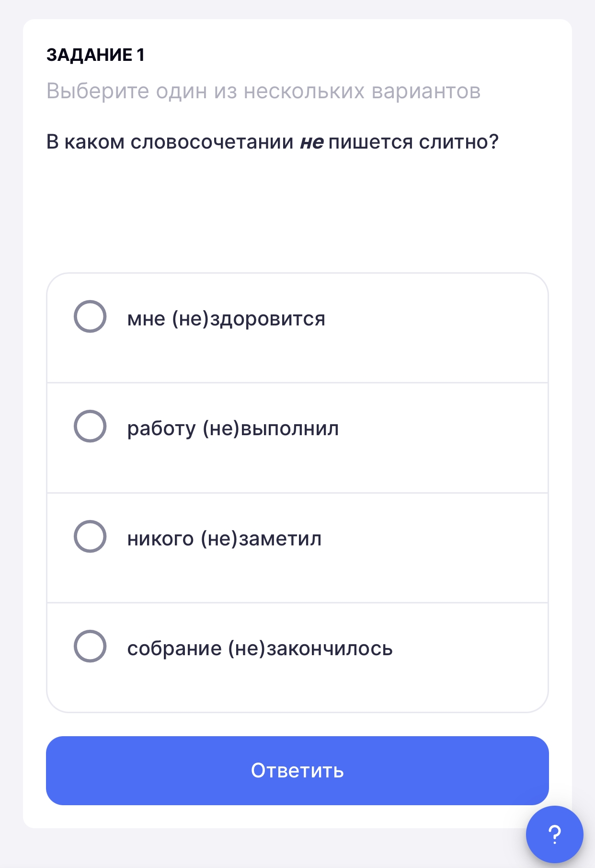Tick the «собрание (не)закончилось» radio circle
The height and width of the screenshot is (868, 595).
click(x=90, y=646)
